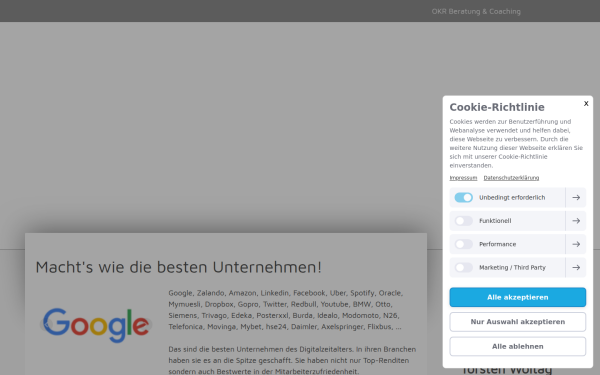The image size is (600, 375).
Task: Enable the Performance cookies switch
Action: tap(463, 244)
